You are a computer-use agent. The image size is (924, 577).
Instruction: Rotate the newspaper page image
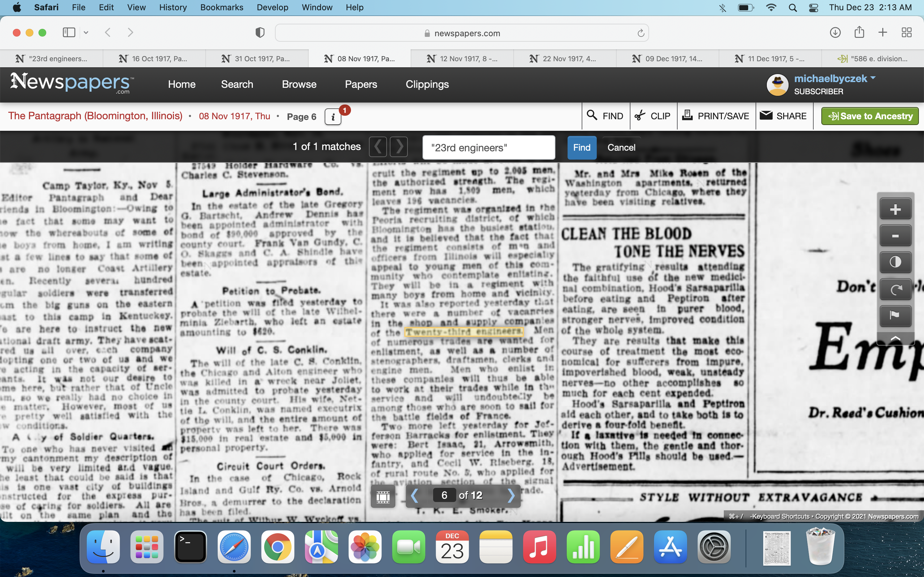(895, 289)
